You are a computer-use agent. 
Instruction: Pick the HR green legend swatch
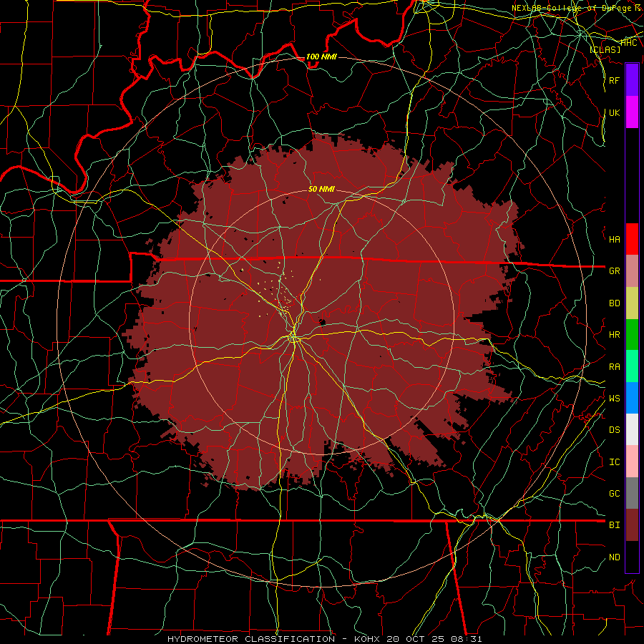click(632, 334)
